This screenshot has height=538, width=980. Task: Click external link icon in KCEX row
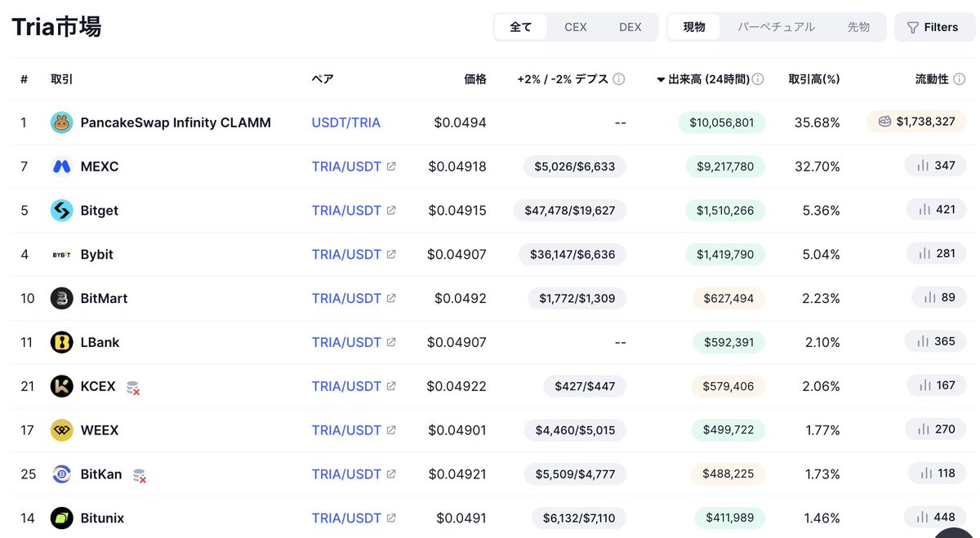click(x=391, y=386)
